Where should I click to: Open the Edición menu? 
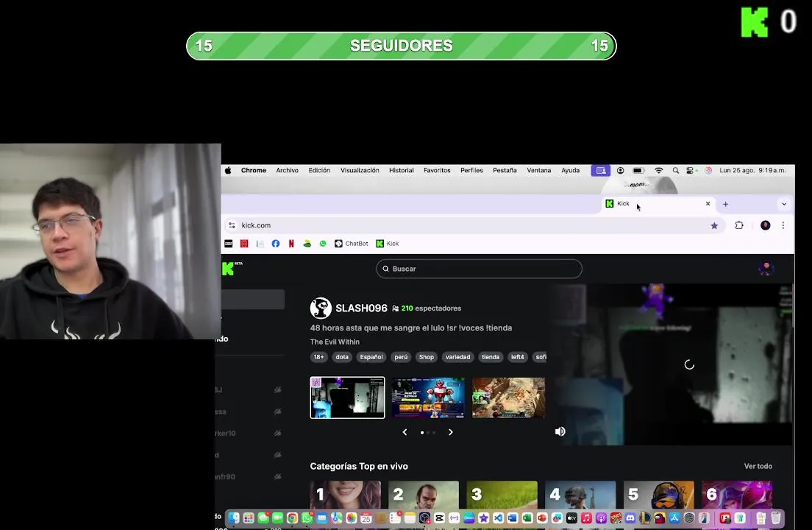pos(319,171)
